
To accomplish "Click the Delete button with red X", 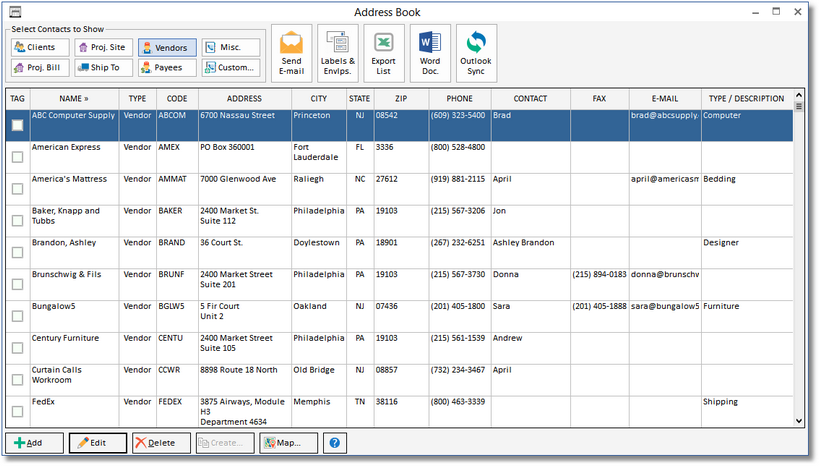I will click(160, 443).
